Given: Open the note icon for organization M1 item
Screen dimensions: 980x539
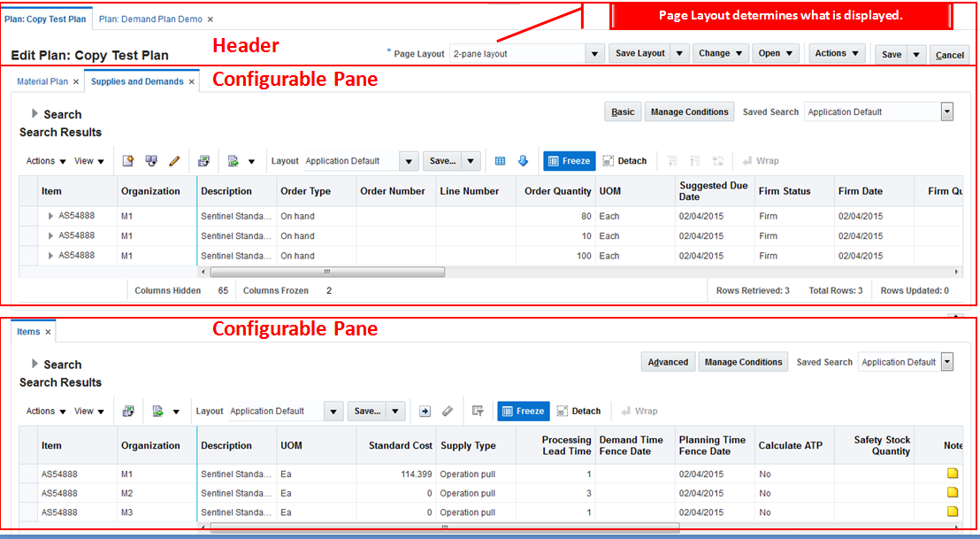Looking at the screenshot, I should click(x=953, y=474).
